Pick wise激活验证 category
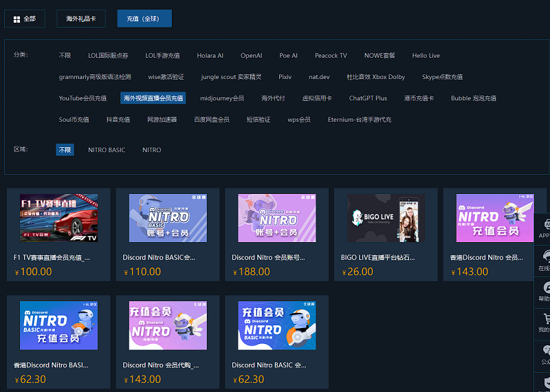Image resolution: width=550 pixels, height=392 pixels. pos(166,77)
